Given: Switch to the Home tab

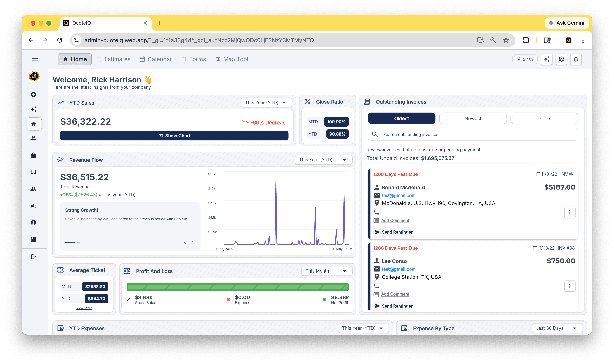Looking at the screenshot, I should (75, 59).
